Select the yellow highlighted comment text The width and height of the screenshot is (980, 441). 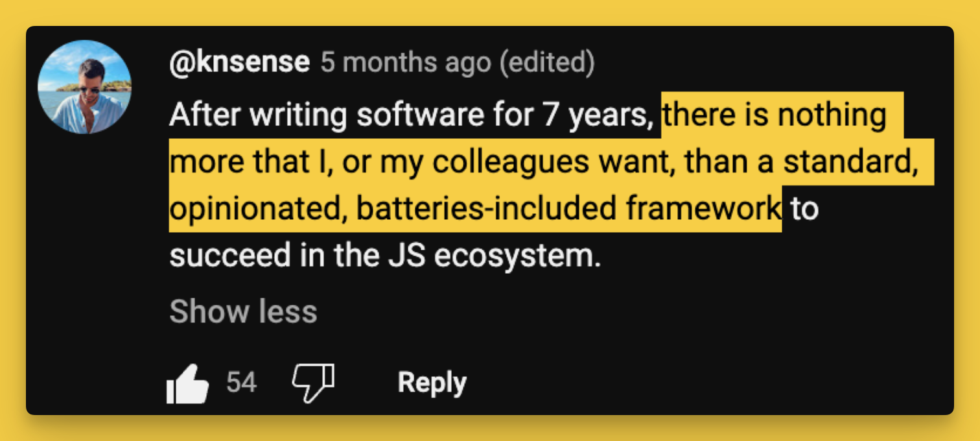tap(551, 161)
